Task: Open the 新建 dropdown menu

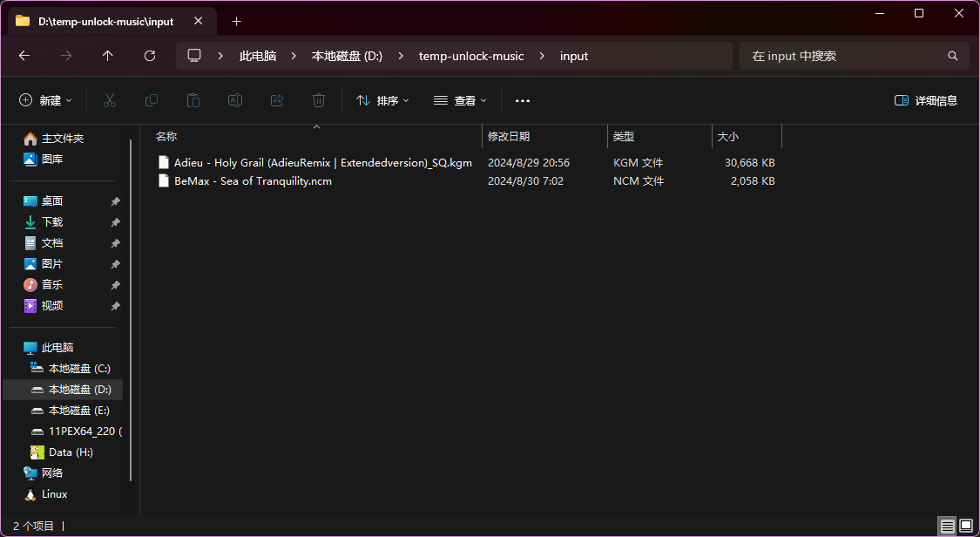Action: [x=46, y=100]
